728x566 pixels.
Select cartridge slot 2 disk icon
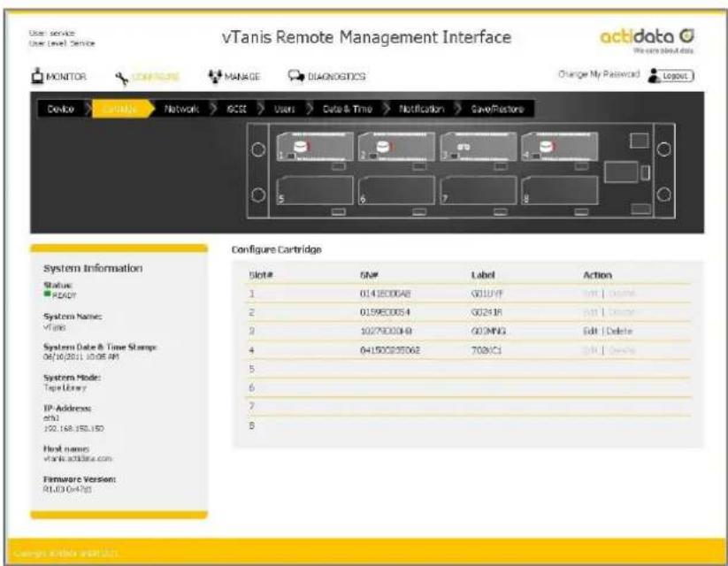(x=383, y=147)
